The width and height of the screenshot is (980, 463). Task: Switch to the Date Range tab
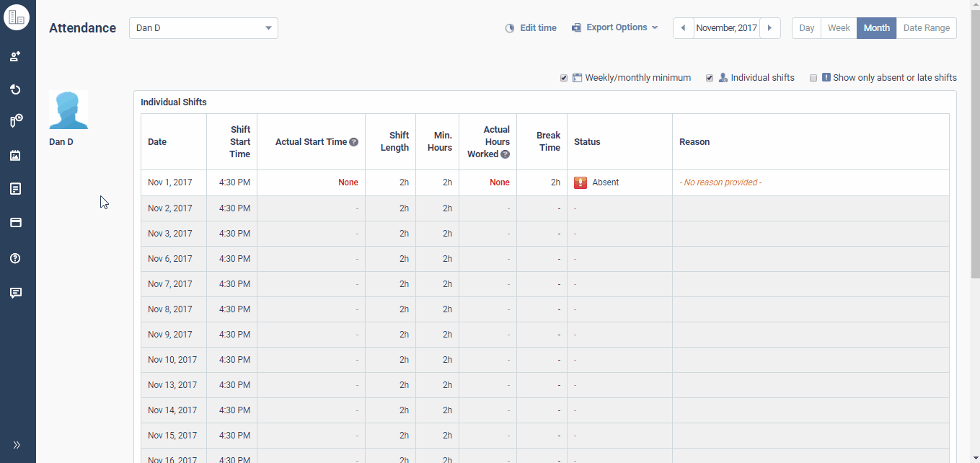click(926, 28)
